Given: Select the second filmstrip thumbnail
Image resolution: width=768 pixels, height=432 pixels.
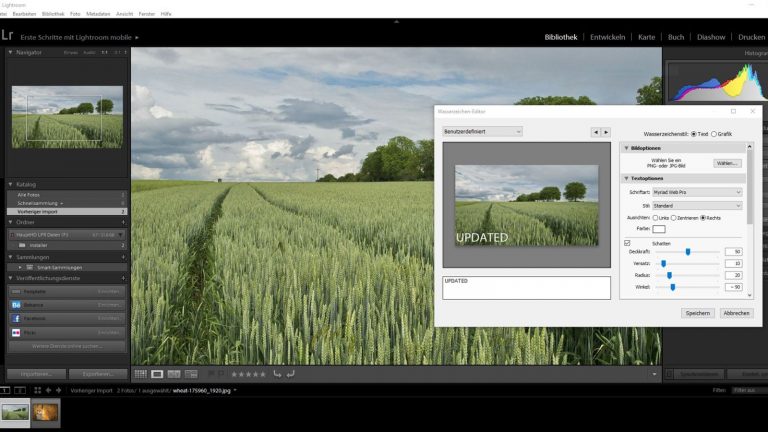Looking at the screenshot, I should [45, 410].
